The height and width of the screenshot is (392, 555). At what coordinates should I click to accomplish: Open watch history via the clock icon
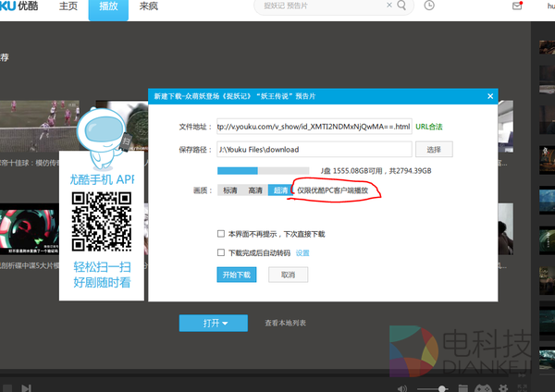tap(429, 6)
